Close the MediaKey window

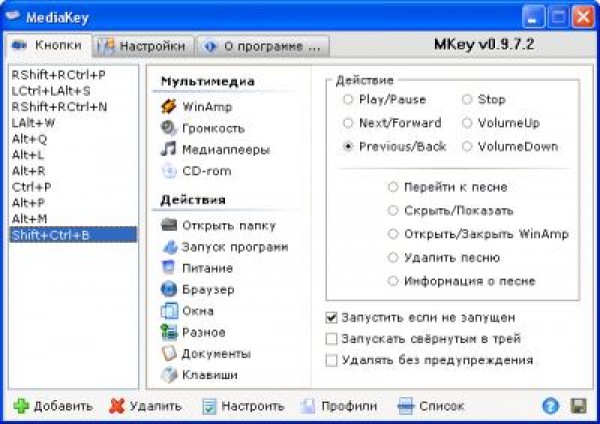click(583, 17)
